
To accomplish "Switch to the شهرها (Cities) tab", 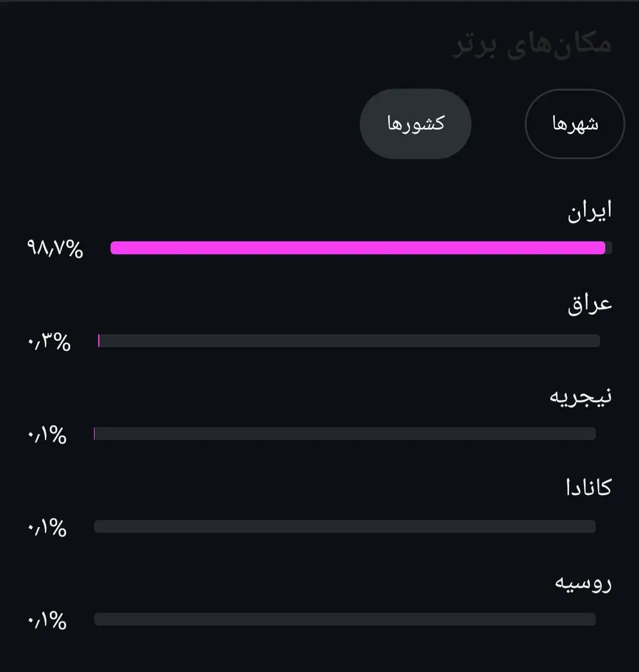I will [575, 124].
